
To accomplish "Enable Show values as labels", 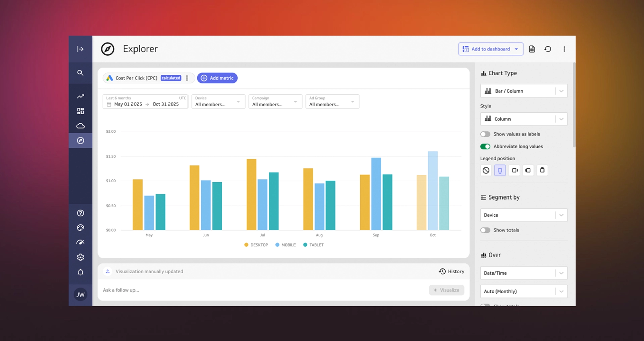I will click(x=485, y=134).
